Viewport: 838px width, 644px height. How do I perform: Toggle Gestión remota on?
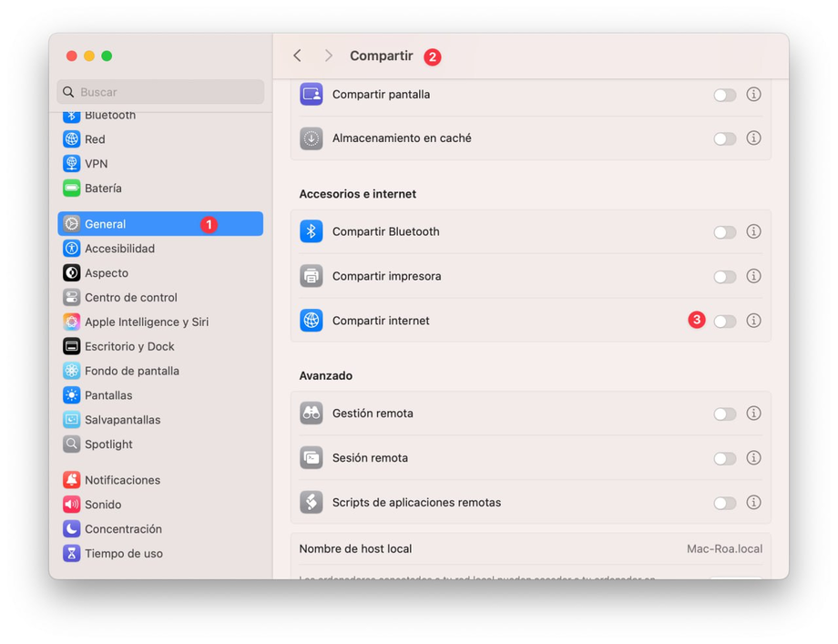(x=725, y=414)
